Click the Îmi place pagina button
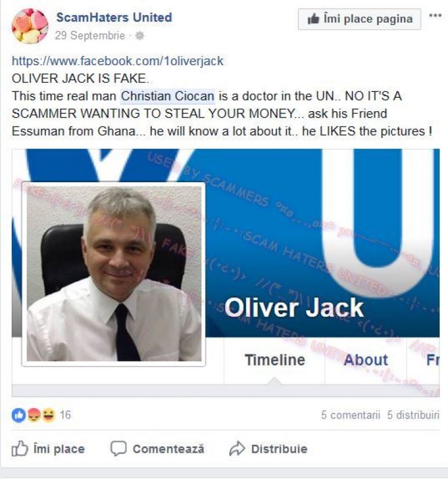 (x=360, y=19)
